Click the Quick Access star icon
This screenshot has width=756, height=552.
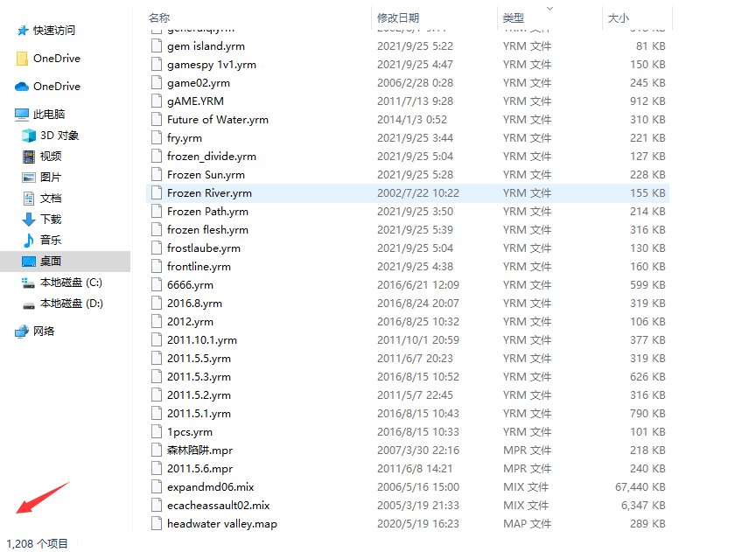tap(22, 31)
